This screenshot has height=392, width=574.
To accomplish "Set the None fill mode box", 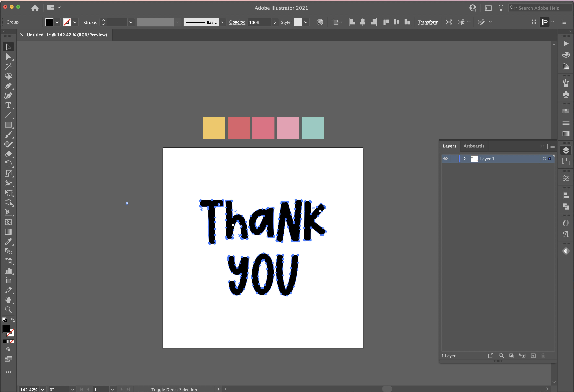I will pyautogui.click(x=12, y=341).
